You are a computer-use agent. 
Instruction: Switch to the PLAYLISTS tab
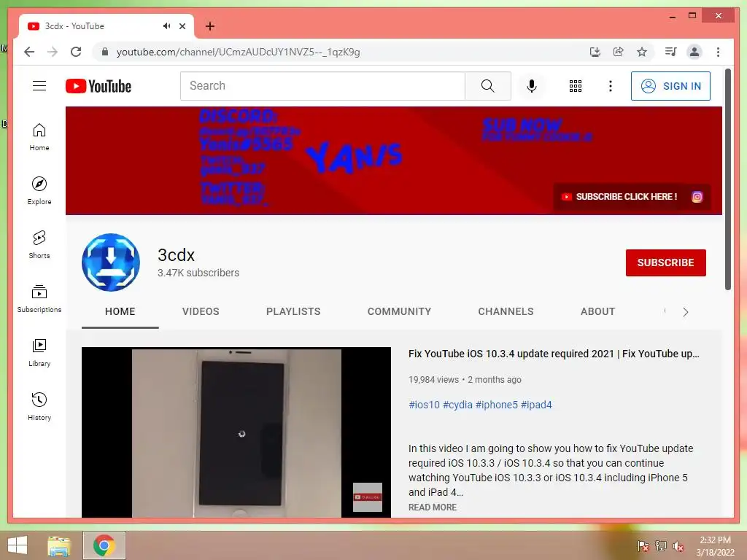(x=293, y=311)
